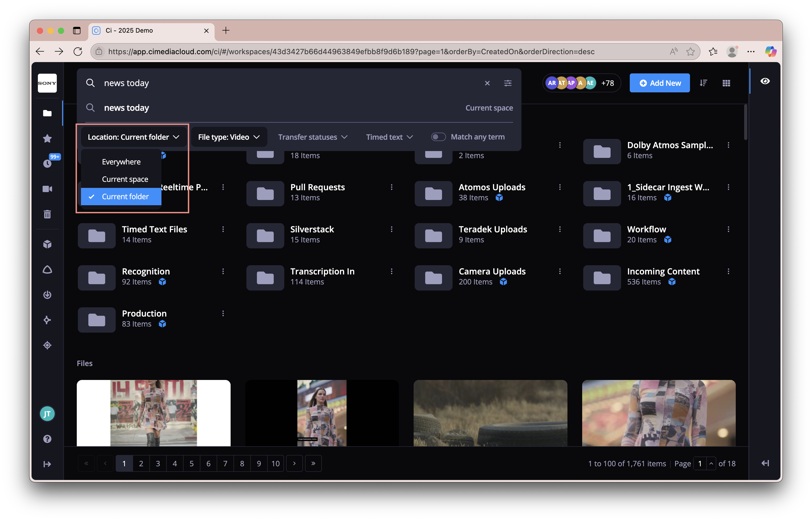Screen dimensions: 812x521
Task: Open options menu for Camera Uploads folder
Action: click(x=560, y=271)
